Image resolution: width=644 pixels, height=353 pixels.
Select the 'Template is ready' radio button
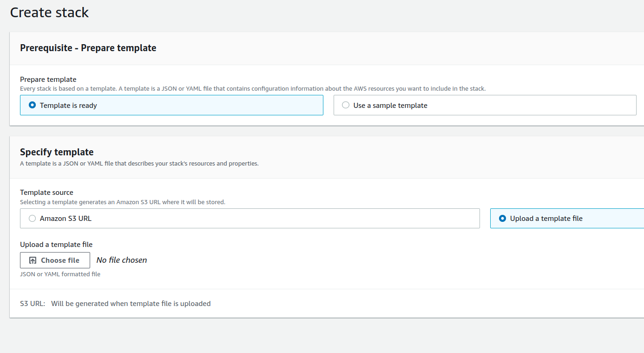tap(33, 105)
